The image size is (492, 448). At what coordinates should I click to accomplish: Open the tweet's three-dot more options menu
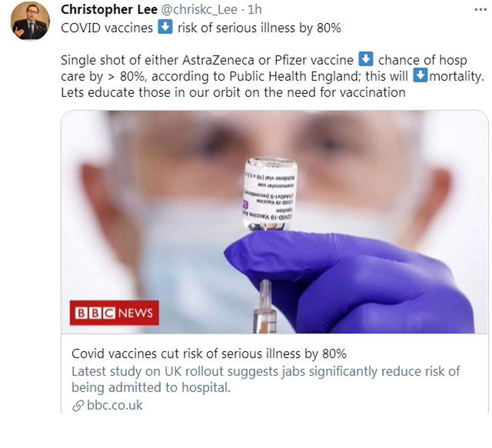coord(481,10)
